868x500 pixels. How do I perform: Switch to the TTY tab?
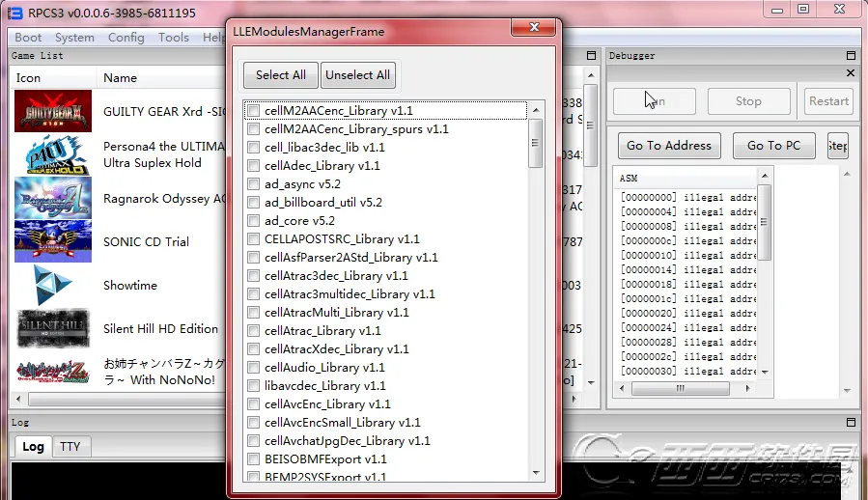click(x=70, y=446)
